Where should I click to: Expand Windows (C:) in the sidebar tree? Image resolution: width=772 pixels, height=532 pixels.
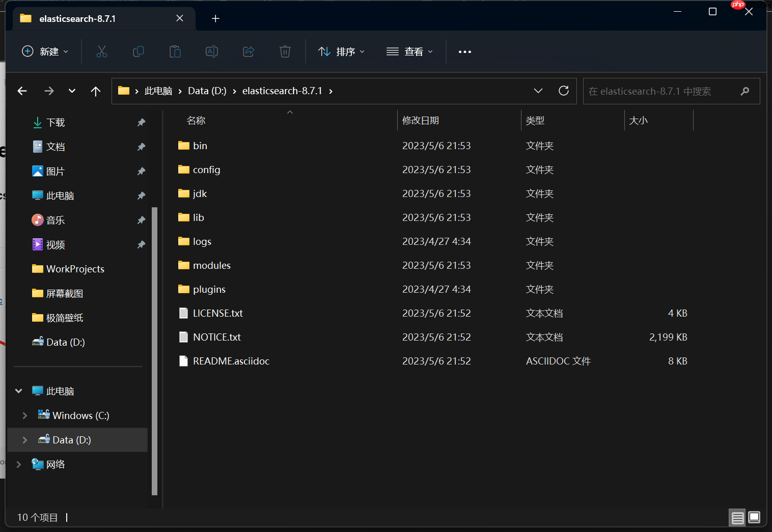pyautogui.click(x=25, y=415)
